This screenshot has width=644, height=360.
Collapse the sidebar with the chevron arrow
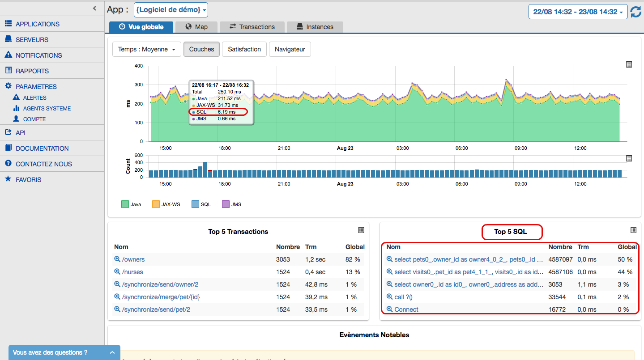point(94,8)
